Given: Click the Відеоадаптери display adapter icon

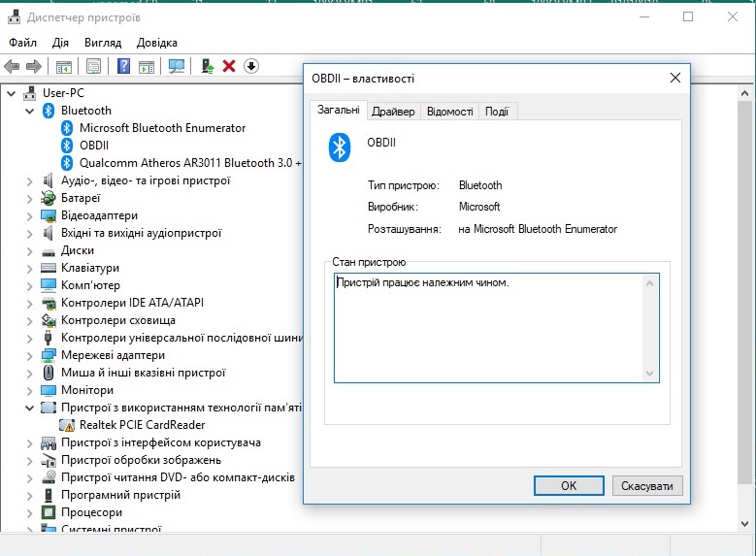Looking at the screenshot, I should tap(49, 215).
